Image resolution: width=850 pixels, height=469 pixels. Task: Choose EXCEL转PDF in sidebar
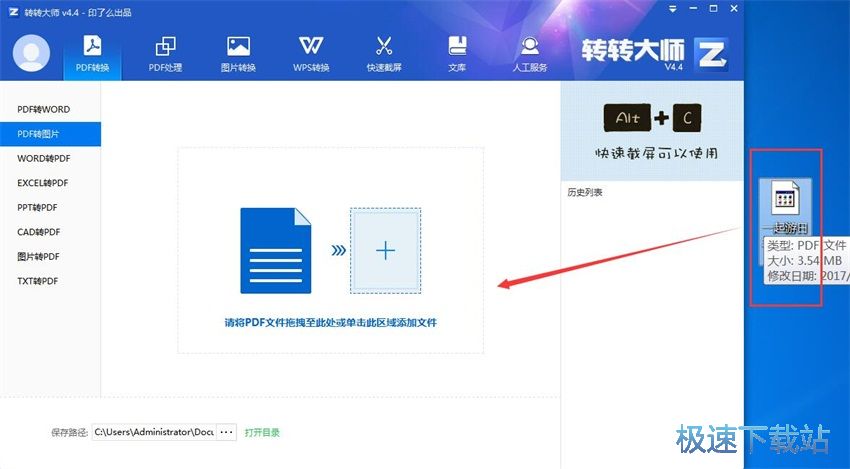[50, 183]
